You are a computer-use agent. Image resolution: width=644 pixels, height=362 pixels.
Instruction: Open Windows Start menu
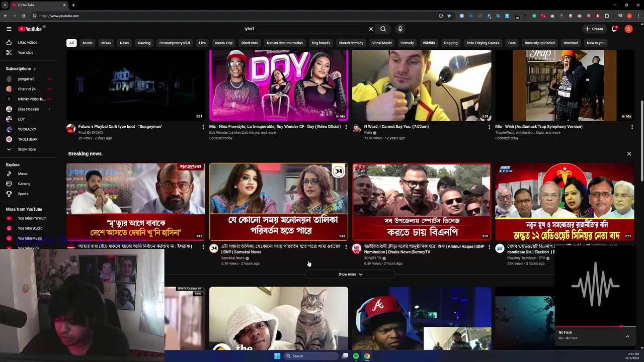[x=277, y=356]
